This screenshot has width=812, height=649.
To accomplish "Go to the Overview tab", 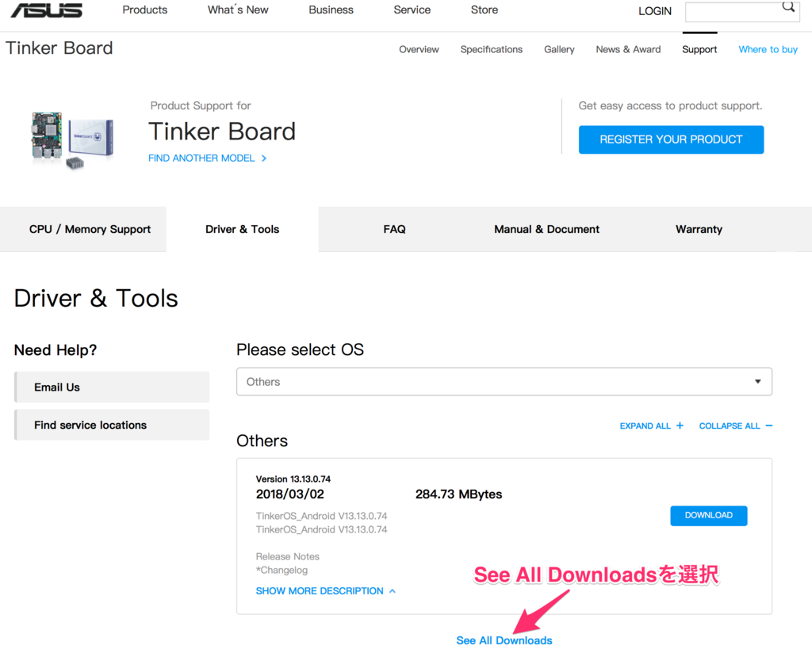I will pyautogui.click(x=419, y=49).
